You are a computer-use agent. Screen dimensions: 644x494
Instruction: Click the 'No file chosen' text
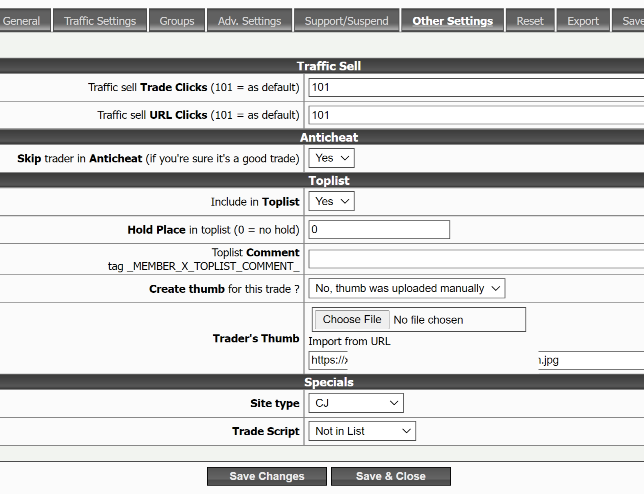pyautogui.click(x=428, y=320)
